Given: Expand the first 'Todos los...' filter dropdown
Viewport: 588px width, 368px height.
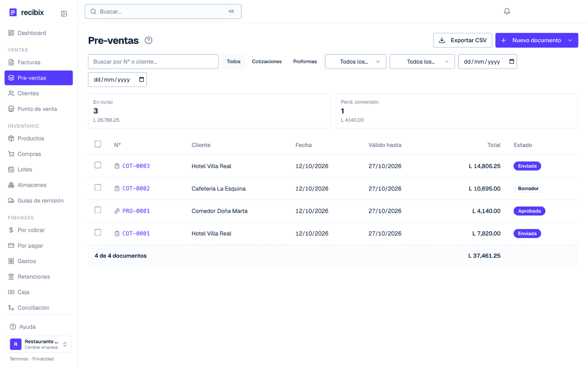Looking at the screenshot, I should click(356, 62).
